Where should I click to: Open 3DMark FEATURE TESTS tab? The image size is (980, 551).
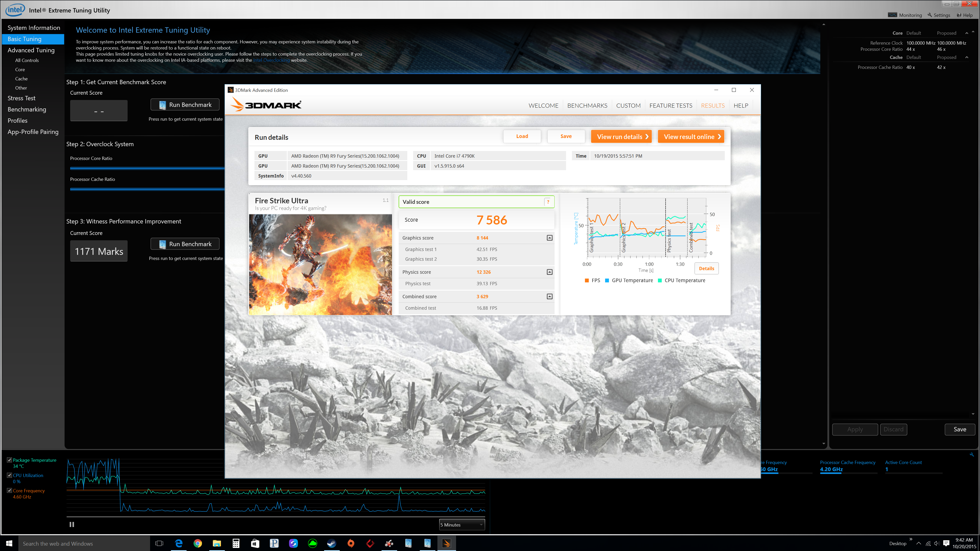[671, 106]
